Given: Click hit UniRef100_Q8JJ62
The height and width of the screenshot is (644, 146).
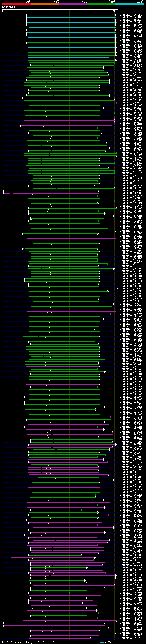Looking at the screenshot, I should click(x=131, y=359).
